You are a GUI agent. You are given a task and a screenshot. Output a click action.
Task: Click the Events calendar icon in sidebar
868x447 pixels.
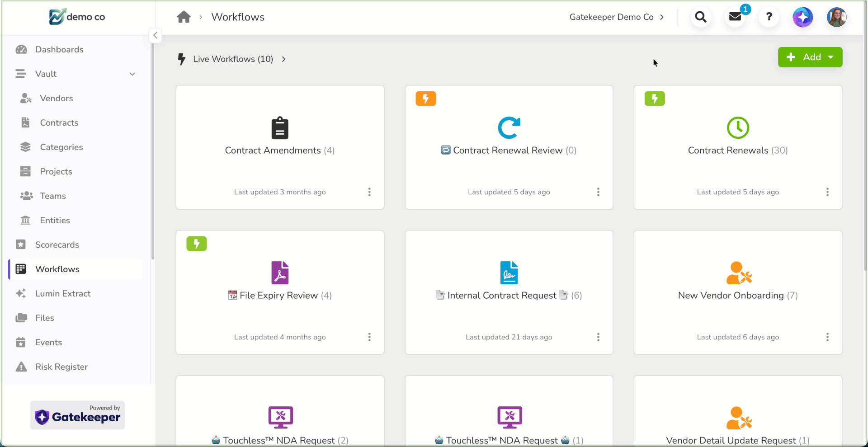click(x=21, y=343)
